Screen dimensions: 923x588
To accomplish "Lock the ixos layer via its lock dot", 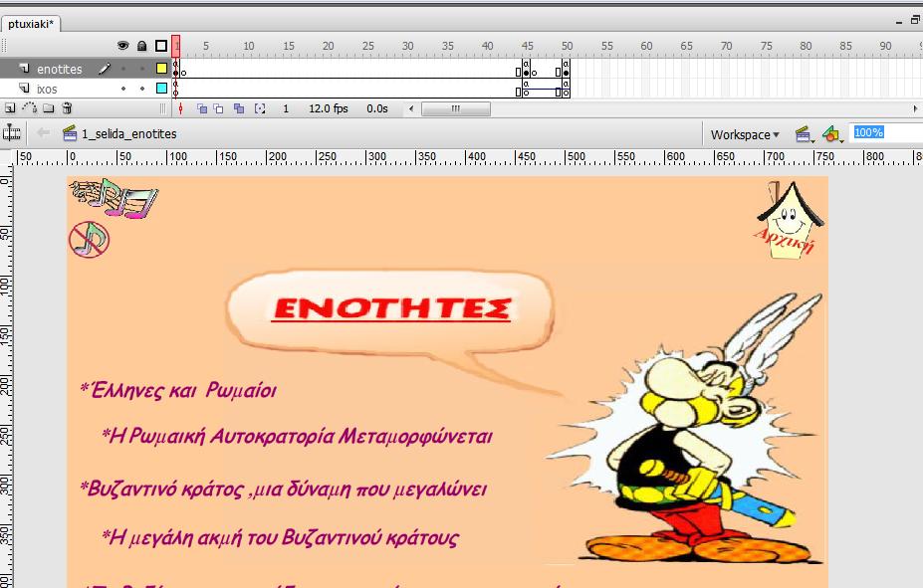I will click(x=141, y=89).
